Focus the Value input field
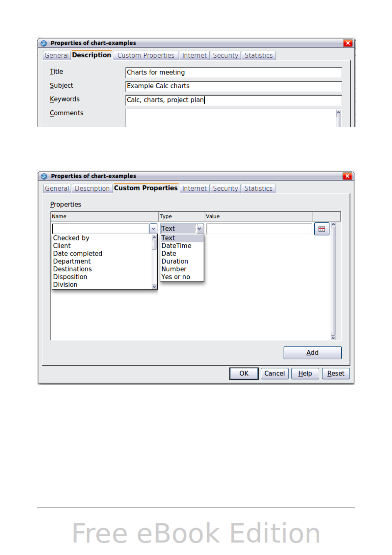The height and width of the screenshot is (555, 392). (259, 229)
